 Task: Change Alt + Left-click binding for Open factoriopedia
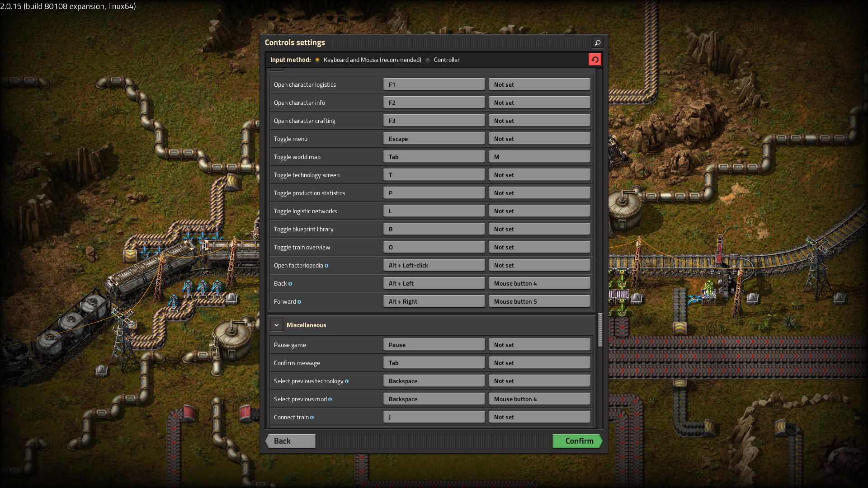click(434, 265)
